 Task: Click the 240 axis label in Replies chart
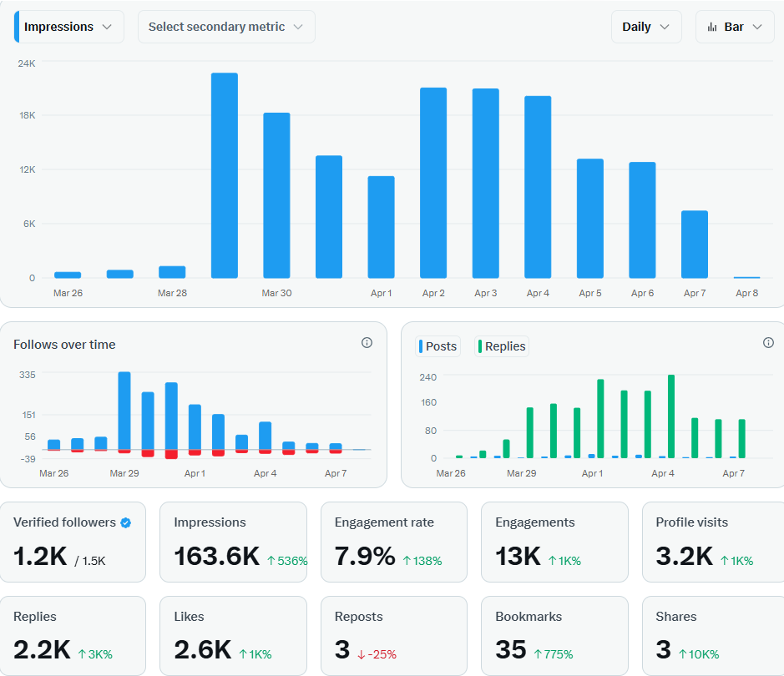[428, 377]
